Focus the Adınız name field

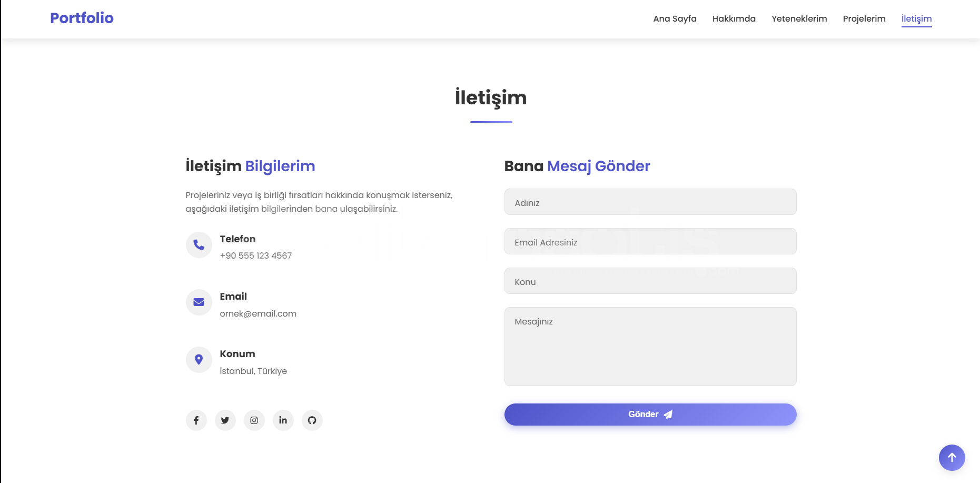650,202
